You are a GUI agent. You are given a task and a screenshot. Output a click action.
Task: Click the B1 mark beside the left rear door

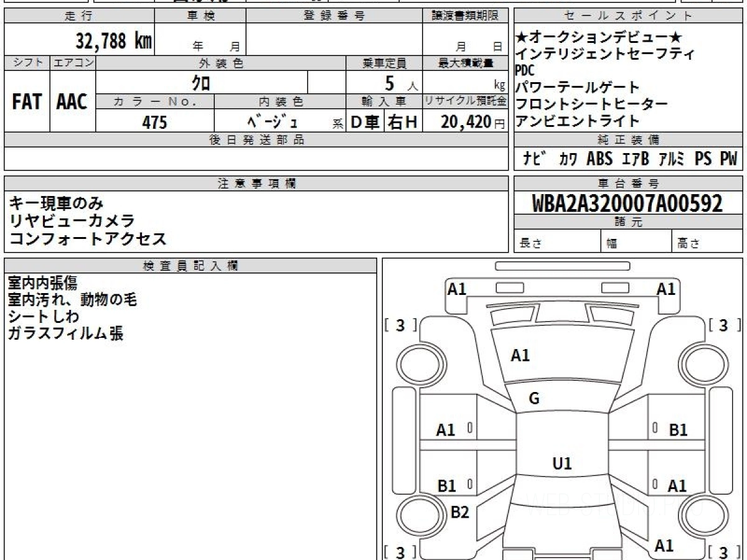pyautogui.click(x=446, y=486)
